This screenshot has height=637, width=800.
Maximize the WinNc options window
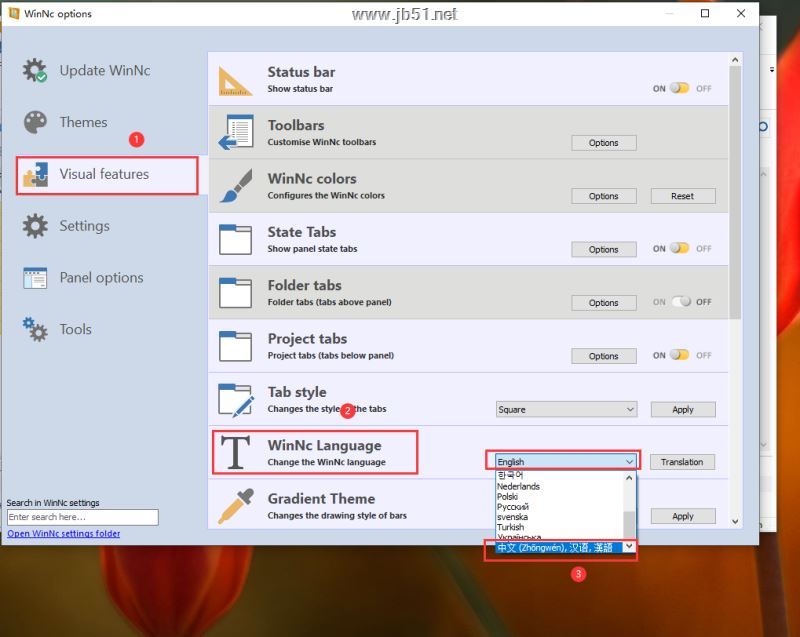click(705, 13)
